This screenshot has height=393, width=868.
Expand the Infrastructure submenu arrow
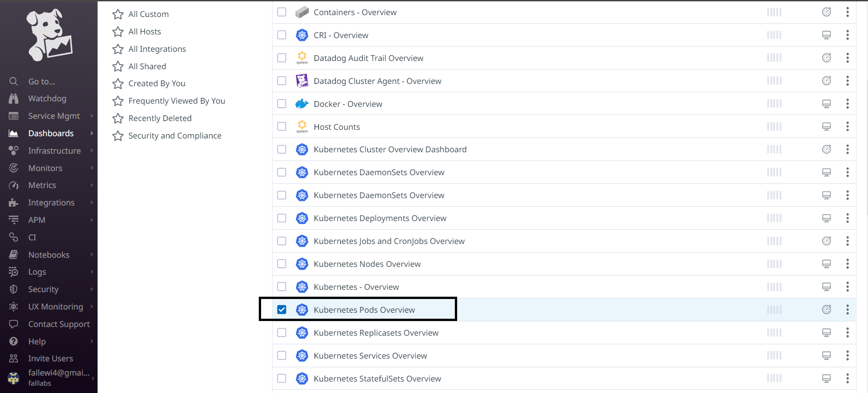pos(92,150)
